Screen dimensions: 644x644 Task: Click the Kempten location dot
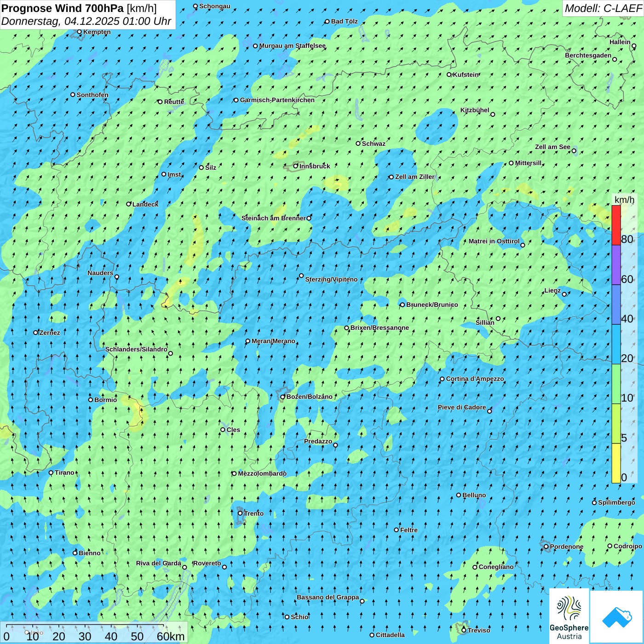[x=79, y=32]
